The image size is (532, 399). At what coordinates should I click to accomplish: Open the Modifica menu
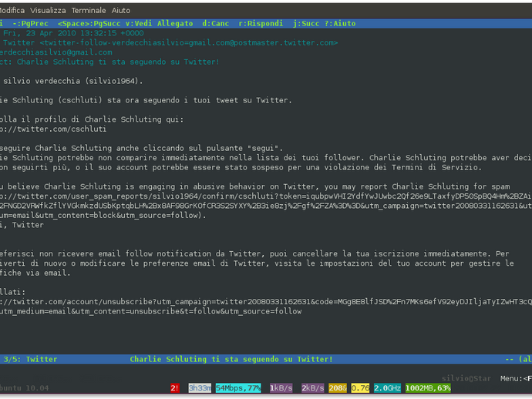click(12, 11)
